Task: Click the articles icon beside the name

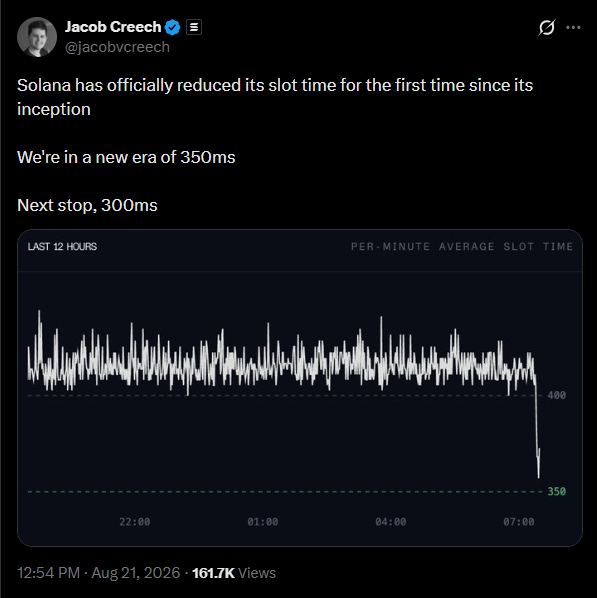Action: click(194, 27)
